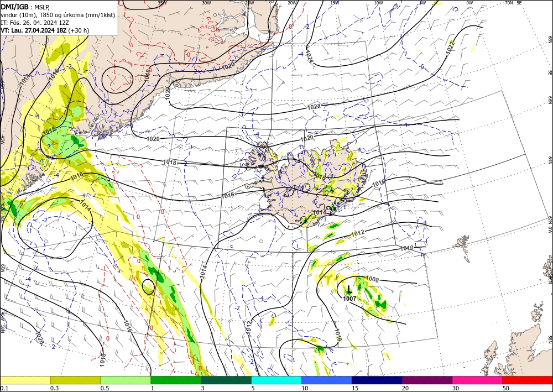Click the '0.3' legend scale value
553x392 pixels.
coord(54,388)
